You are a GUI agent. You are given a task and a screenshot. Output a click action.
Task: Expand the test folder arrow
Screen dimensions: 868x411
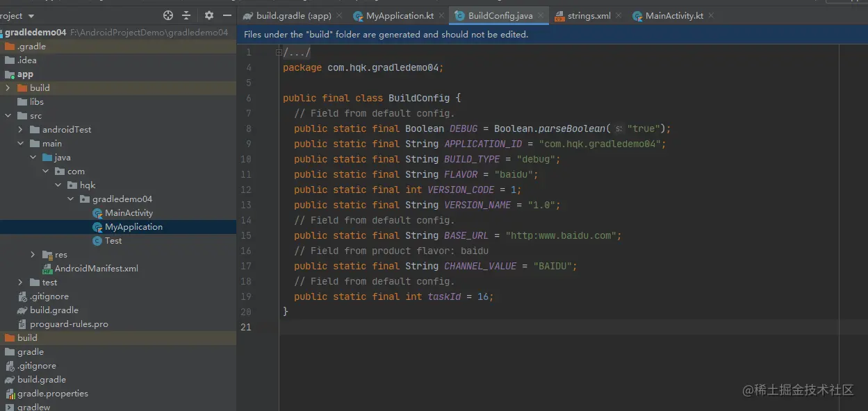20,283
